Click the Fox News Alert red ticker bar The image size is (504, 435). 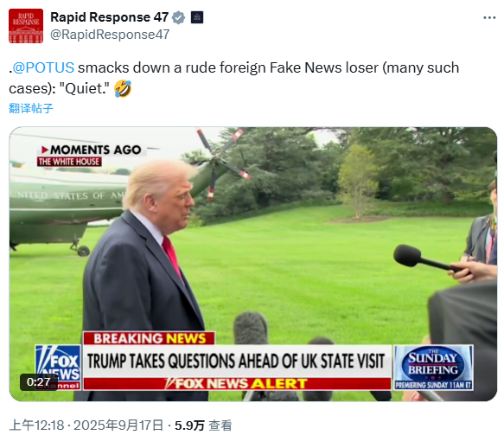click(237, 384)
